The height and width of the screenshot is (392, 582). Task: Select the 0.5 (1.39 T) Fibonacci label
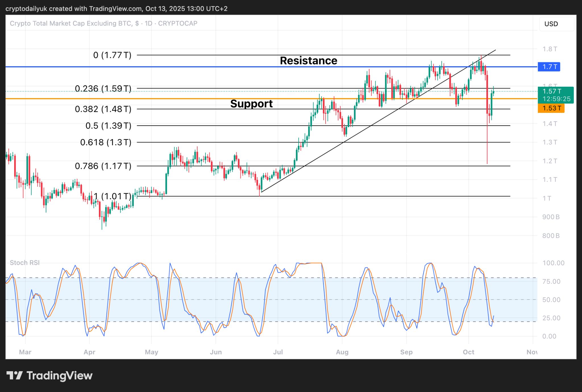point(108,126)
